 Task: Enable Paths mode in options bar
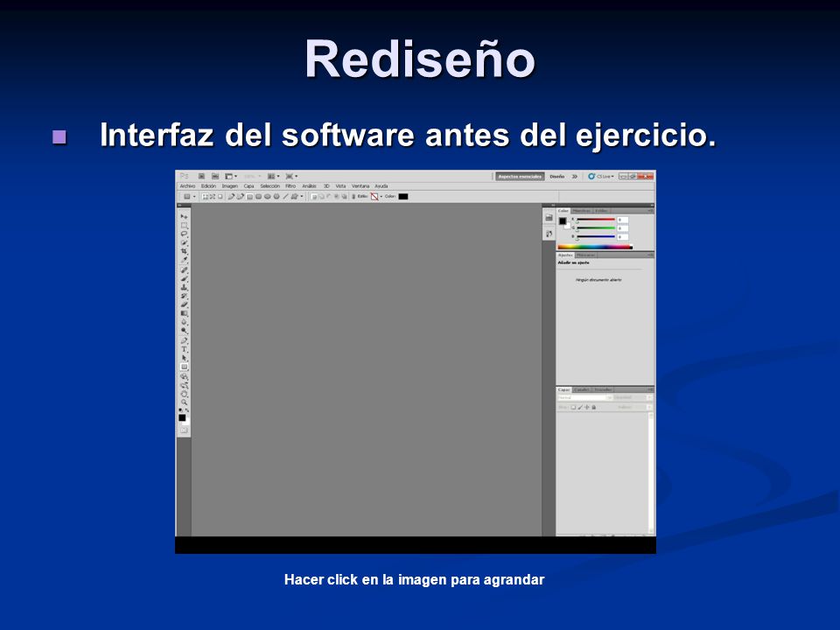[x=212, y=197]
